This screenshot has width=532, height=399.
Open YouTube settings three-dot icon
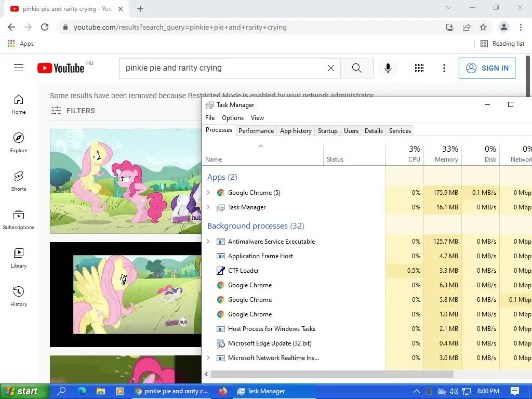pos(444,68)
